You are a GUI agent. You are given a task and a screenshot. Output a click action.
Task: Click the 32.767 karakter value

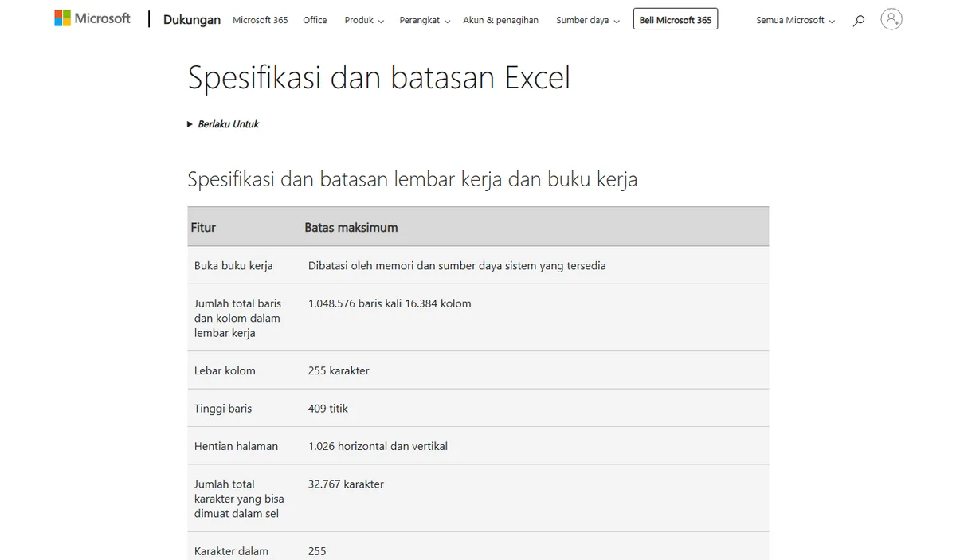(x=346, y=484)
